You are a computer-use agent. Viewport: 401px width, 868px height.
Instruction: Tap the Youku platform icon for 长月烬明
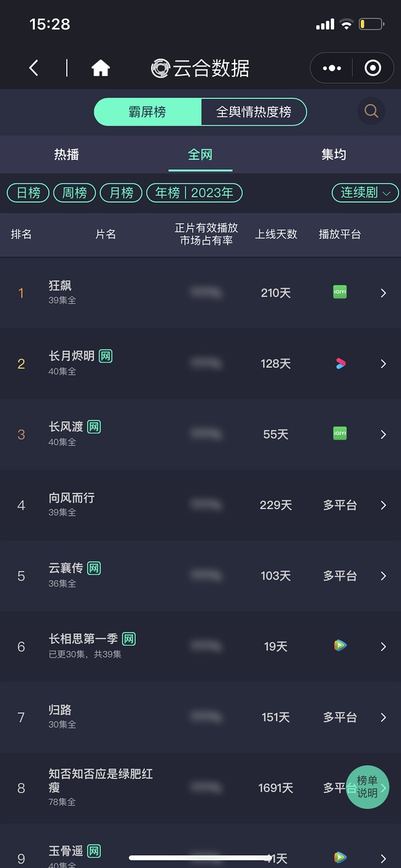[340, 363]
